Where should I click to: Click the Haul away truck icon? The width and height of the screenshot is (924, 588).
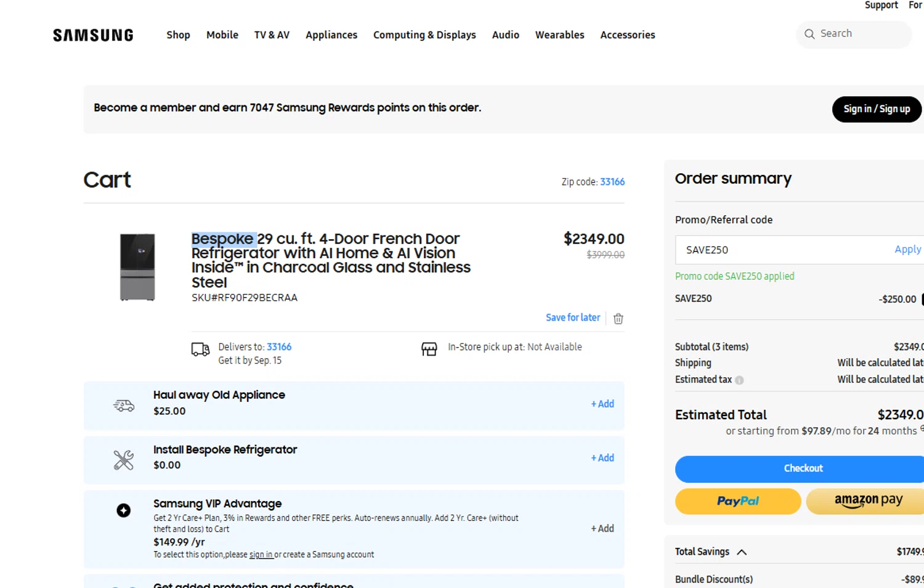[x=124, y=405]
